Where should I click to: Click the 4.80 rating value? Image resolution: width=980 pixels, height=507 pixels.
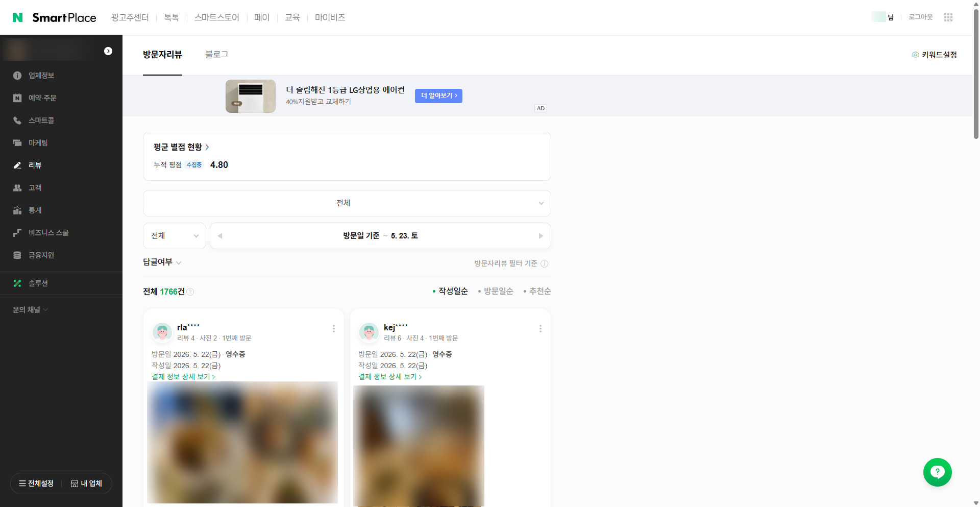coord(219,165)
